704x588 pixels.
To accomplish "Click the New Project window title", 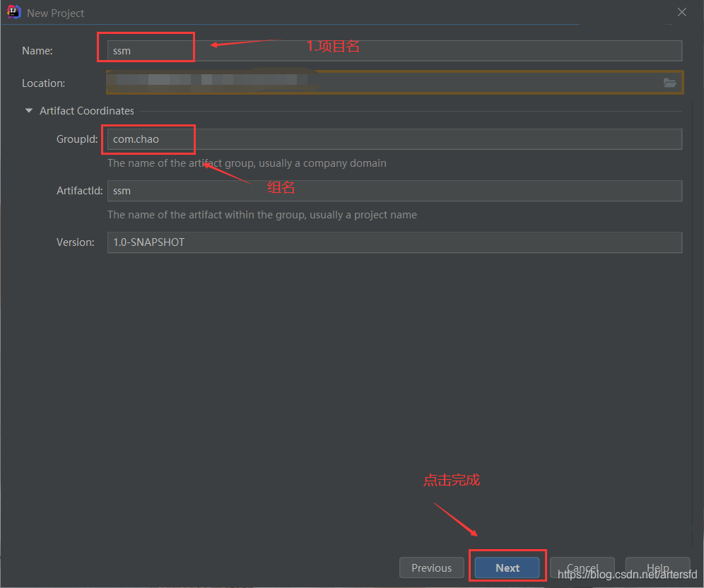I will [56, 13].
